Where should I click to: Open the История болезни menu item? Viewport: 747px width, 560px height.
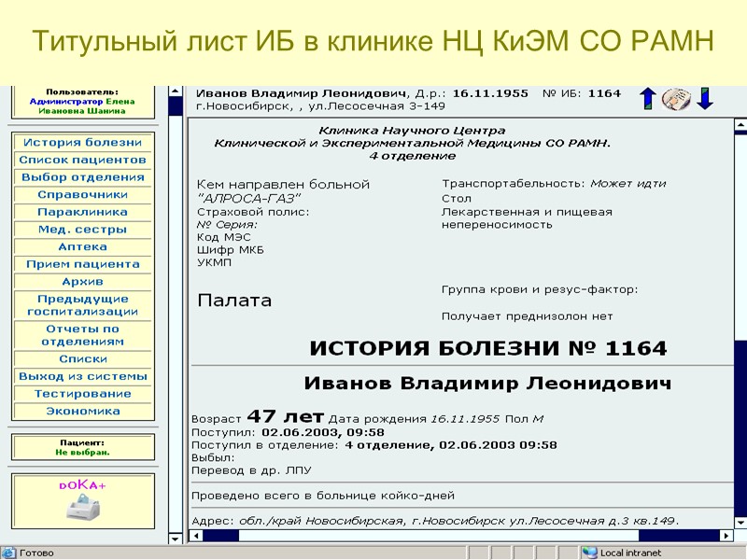coord(83,143)
